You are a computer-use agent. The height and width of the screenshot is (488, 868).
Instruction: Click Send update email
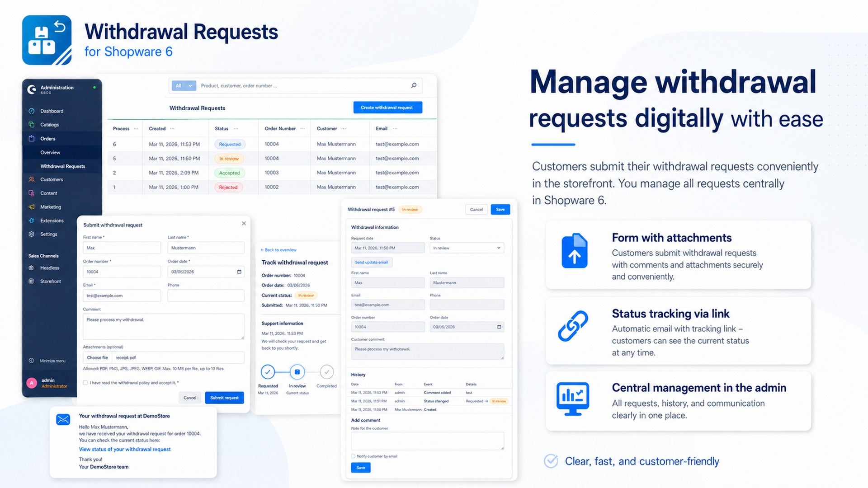(371, 263)
